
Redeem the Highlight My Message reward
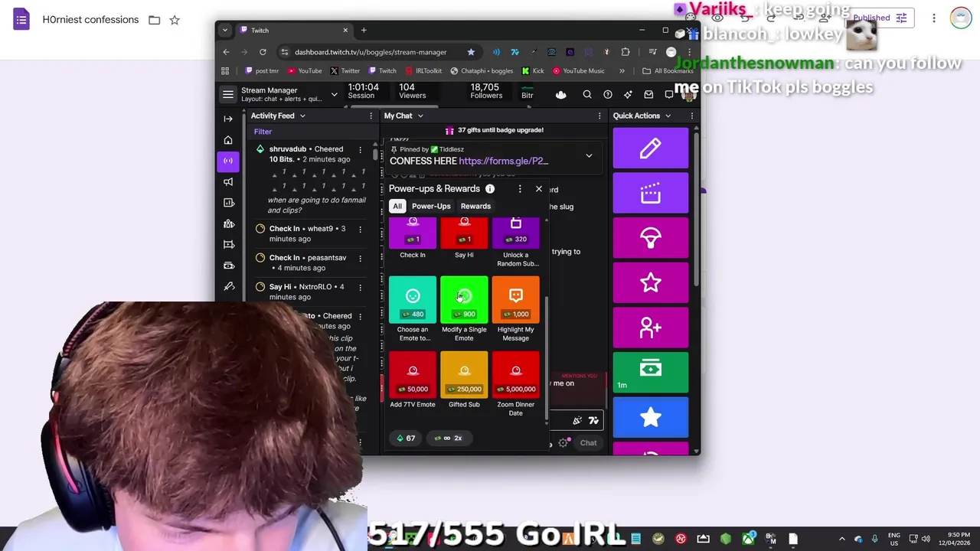coord(516,309)
